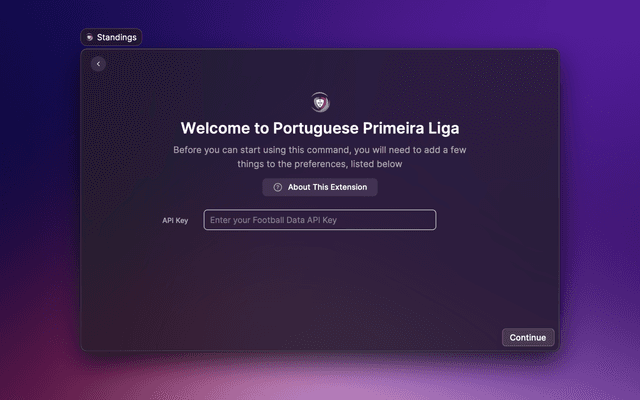The height and width of the screenshot is (400, 640).
Task: Click the preferences instruction paragraph
Action: click(x=320, y=157)
